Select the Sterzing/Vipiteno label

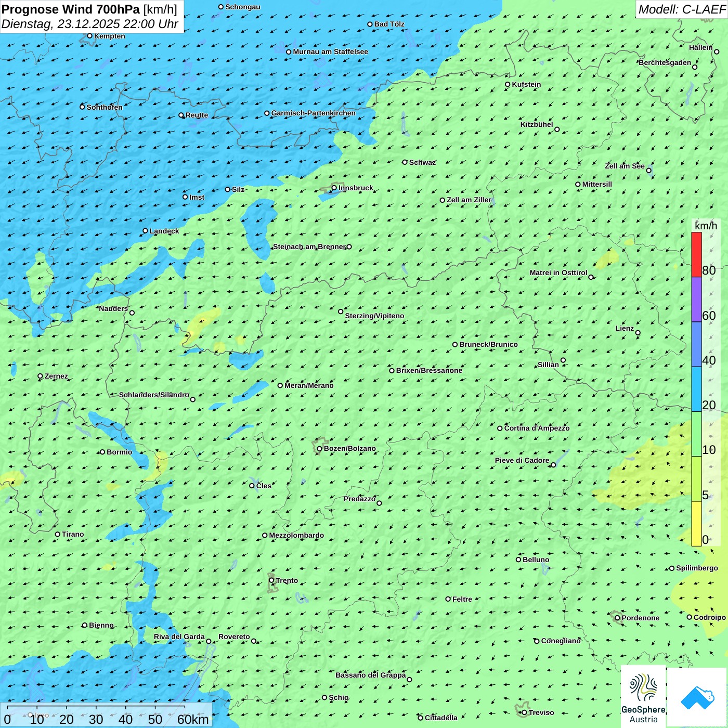[374, 316]
